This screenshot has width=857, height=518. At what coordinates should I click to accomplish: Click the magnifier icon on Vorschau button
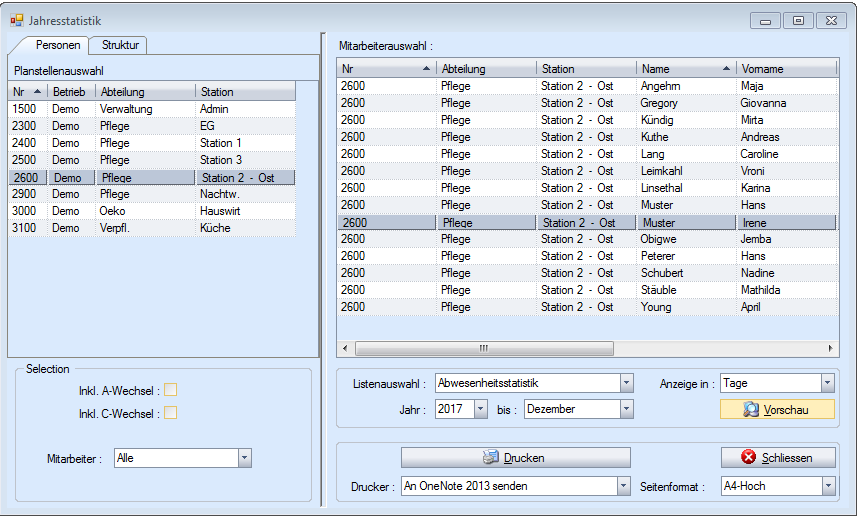(751, 410)
